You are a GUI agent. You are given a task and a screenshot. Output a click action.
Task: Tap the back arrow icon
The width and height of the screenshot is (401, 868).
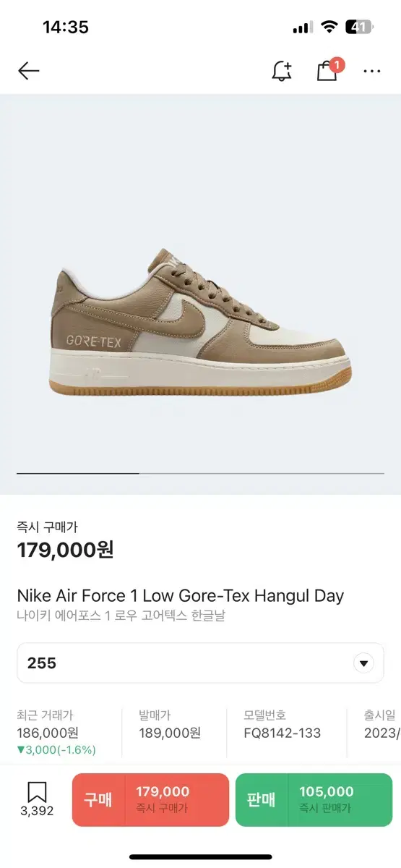[x=28, y=70]
